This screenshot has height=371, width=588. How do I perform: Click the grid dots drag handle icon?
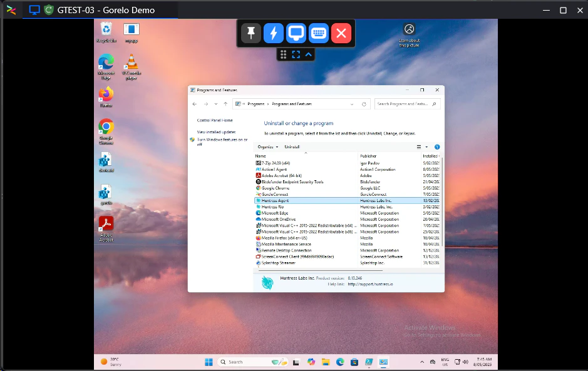[284, 54]
